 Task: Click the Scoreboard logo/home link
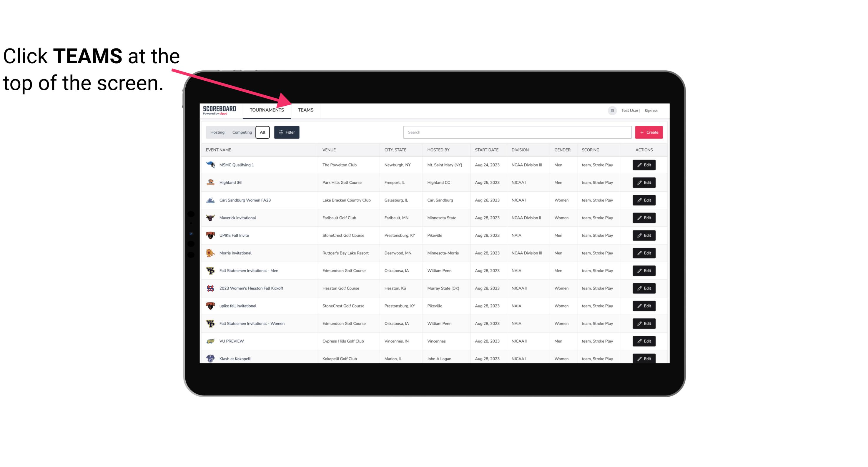click(220, 110)
